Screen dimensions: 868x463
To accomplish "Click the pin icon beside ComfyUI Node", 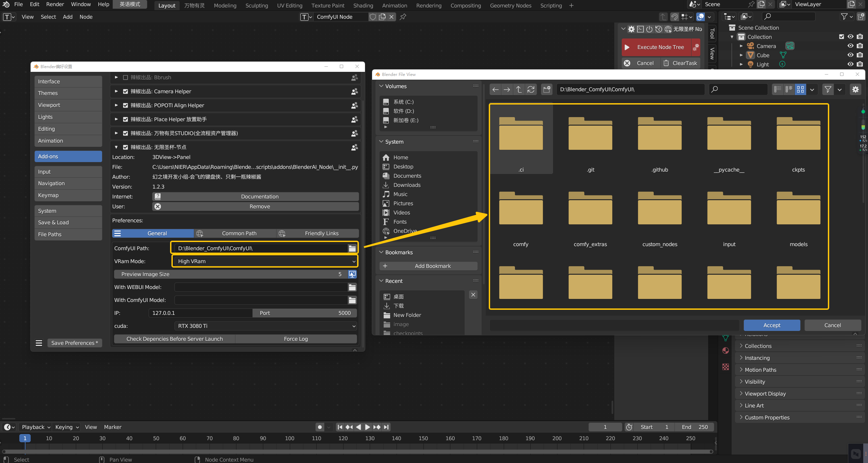I will pos(403,17).
